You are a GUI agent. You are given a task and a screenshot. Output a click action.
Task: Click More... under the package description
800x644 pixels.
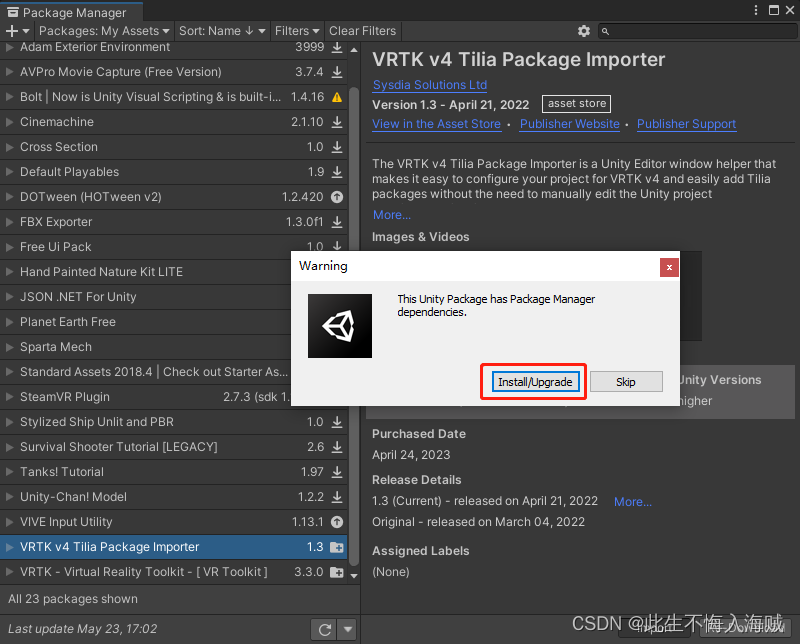point(391,215)
